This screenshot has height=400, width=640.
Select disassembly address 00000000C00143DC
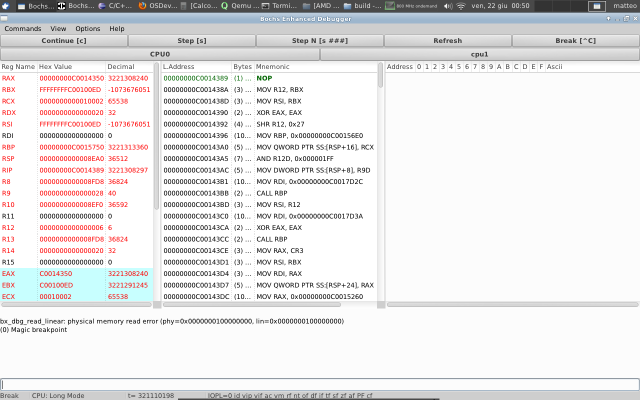point(196,296)
